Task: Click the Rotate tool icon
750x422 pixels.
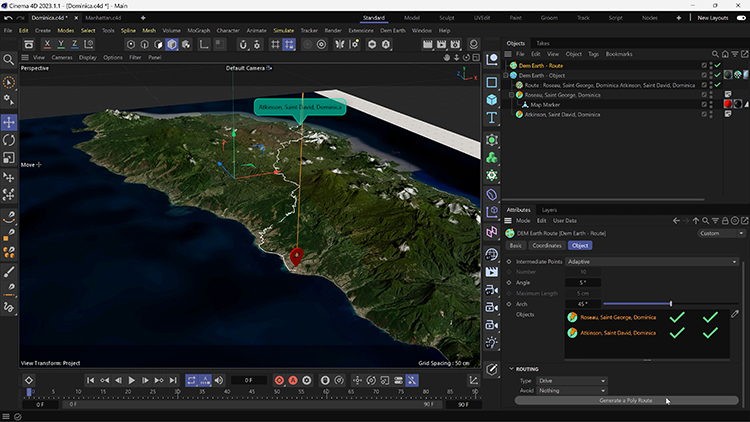Action: pos(9,140)
